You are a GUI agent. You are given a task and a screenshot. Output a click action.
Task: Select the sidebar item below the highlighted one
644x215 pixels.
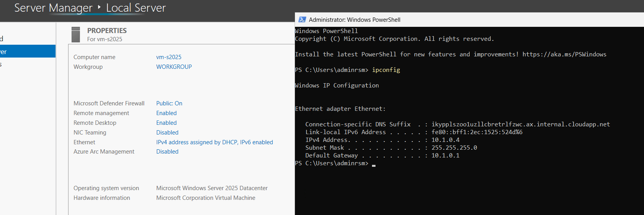tap(28, 64)
